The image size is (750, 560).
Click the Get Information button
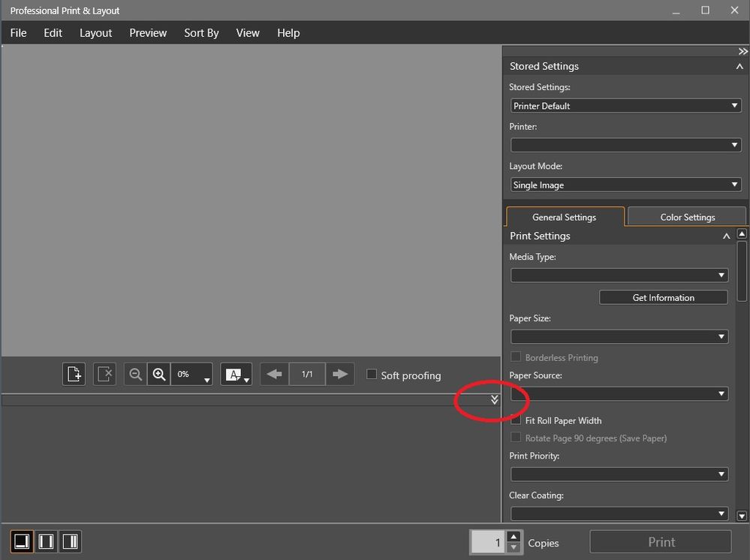coord(663,297)
